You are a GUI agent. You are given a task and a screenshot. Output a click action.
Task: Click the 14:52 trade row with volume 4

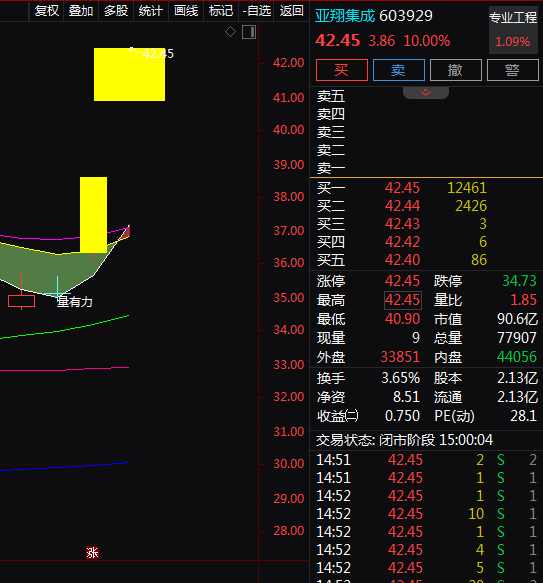(426, 550)
